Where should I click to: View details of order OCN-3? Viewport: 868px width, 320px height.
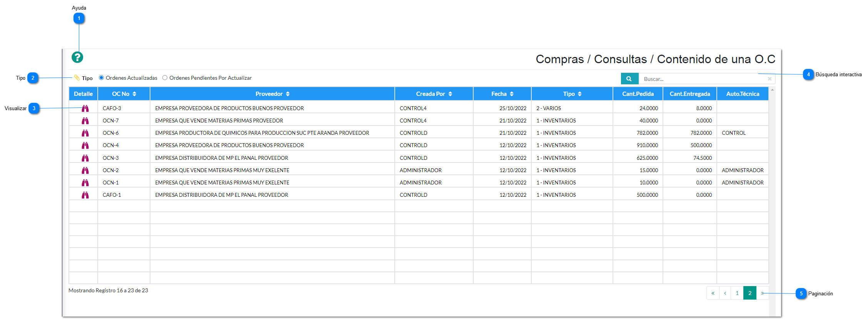85,158
